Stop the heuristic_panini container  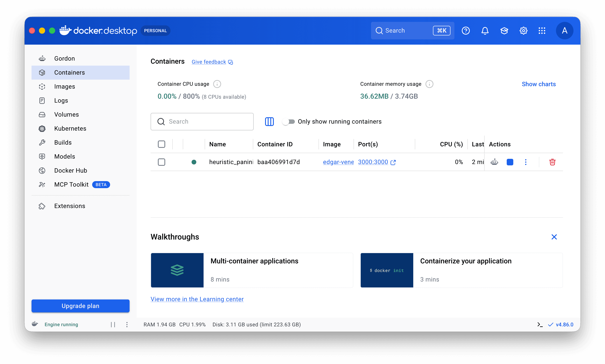click(510, 162)
